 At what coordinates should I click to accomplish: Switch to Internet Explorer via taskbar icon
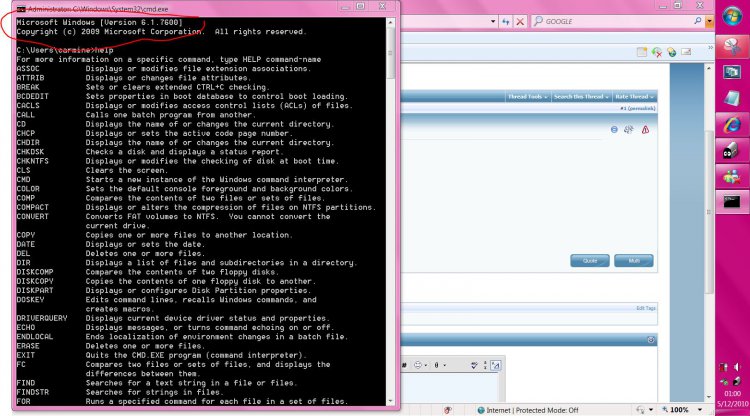(732, 125)
